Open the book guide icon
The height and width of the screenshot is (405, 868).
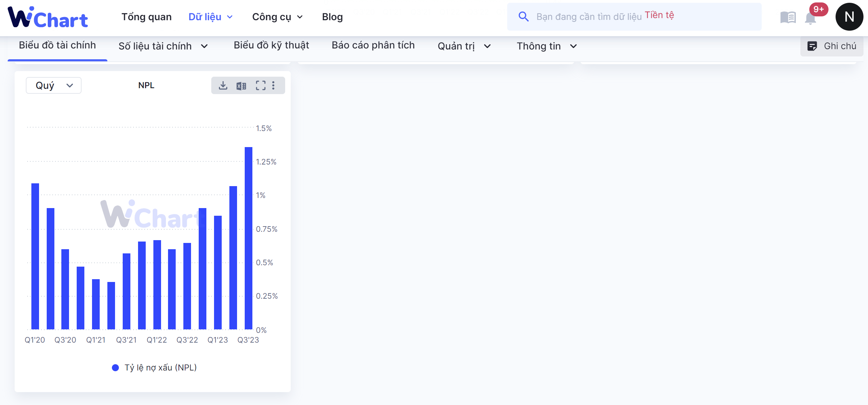[x=788, y=17]
